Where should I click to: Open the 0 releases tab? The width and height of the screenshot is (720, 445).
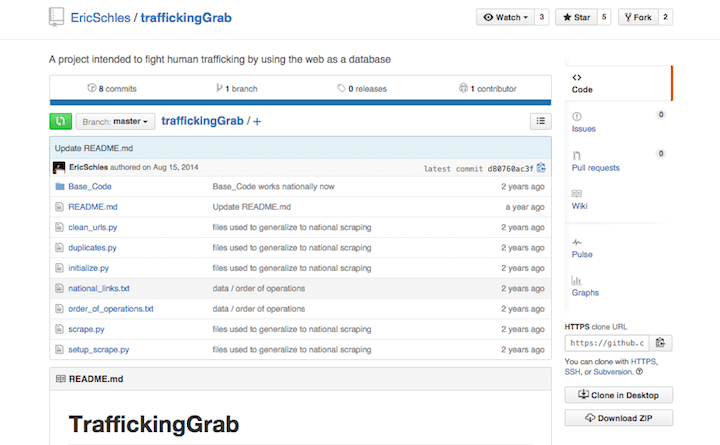click(x=362, y=89)
